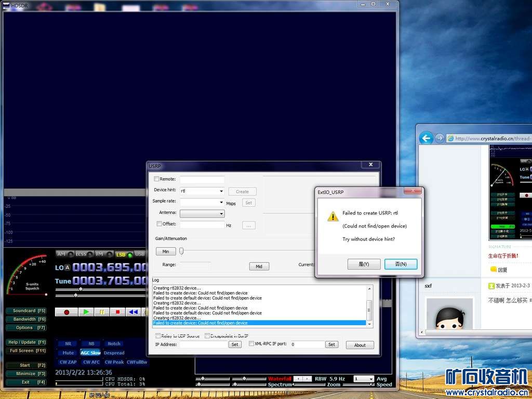
Task: Tick the Offset checkbox
Action: point(159,224)
